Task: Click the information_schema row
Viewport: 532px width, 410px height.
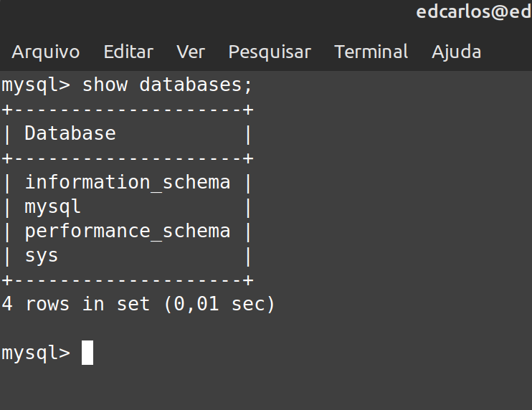Action: pyautogui.click(x=128, y=182)
